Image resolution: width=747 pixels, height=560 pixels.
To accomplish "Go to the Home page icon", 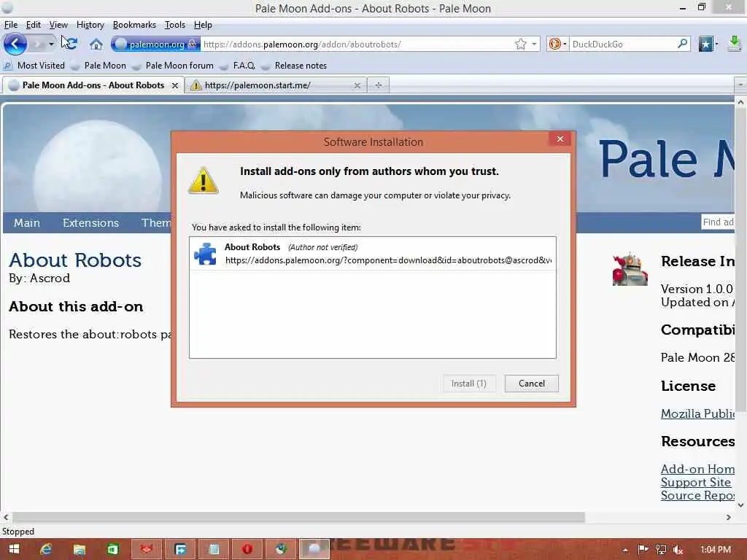I will (96, 44).
